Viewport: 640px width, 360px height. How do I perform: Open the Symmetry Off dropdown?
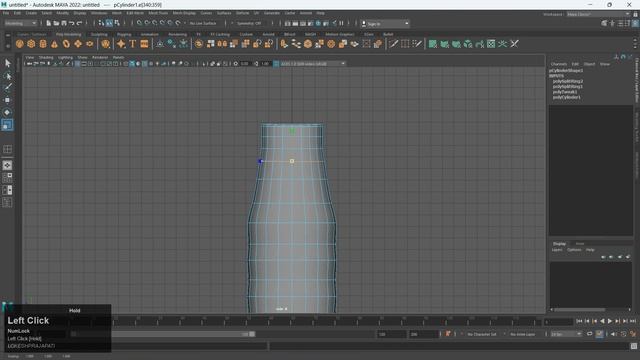(250, 23)
